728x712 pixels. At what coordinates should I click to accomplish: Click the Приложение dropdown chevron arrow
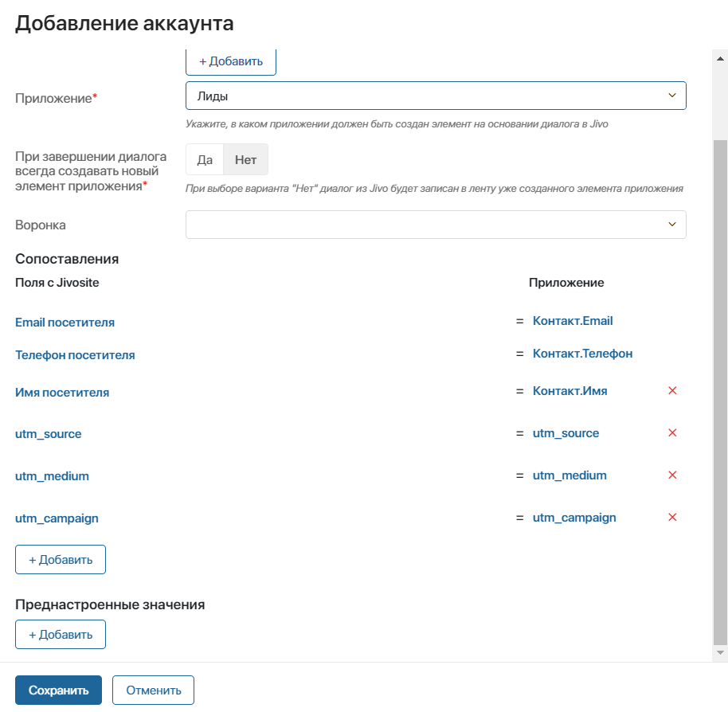pos(671,96)
